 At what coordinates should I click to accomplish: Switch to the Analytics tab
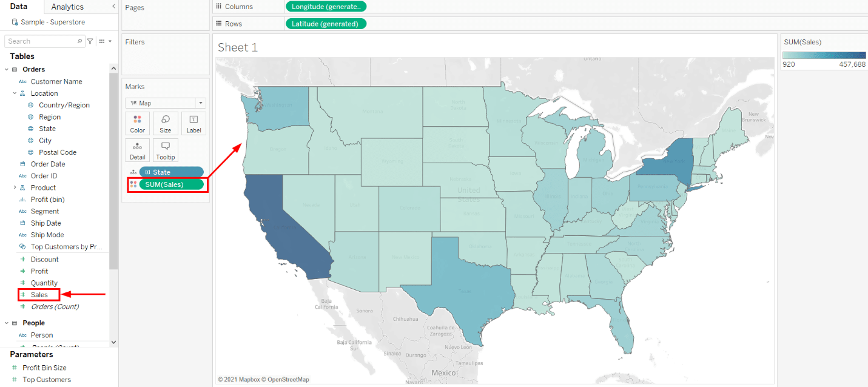pyautogui.click(x=67, y=7)
